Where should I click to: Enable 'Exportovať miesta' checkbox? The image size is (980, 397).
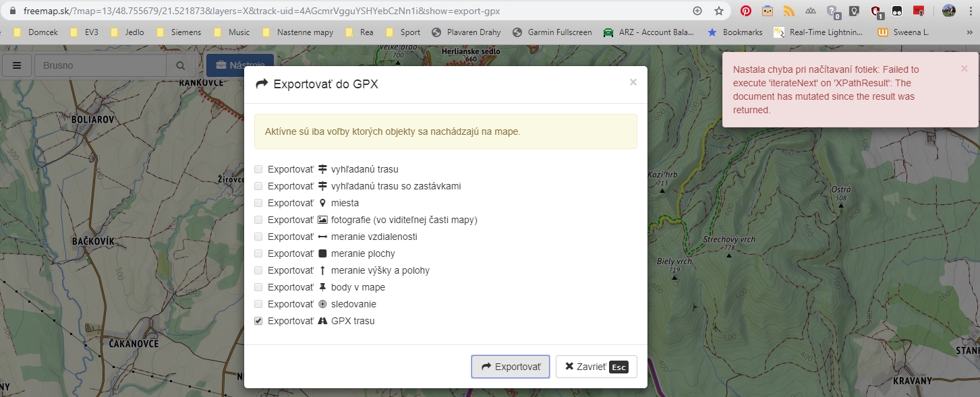tap(258, 202)
